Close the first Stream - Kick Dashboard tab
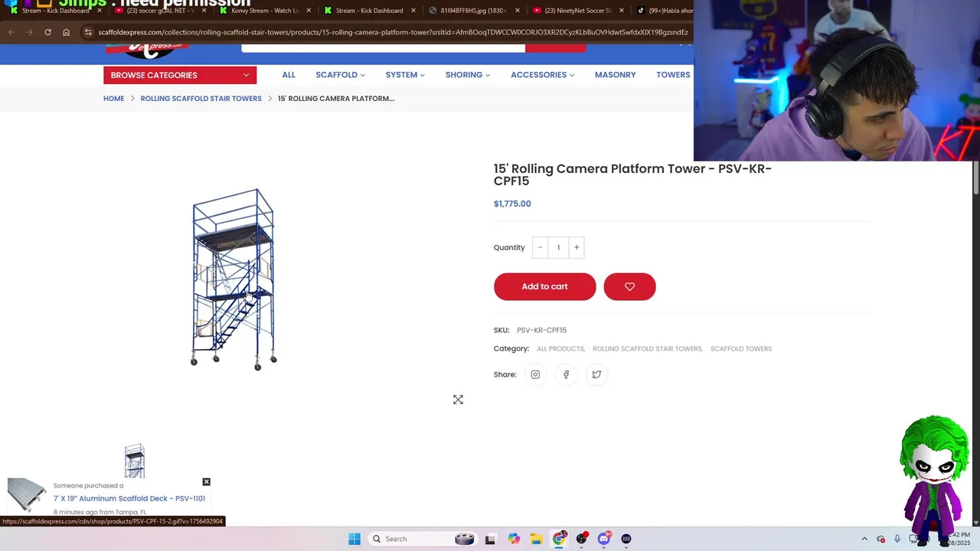980x551 pixels. 100,11
